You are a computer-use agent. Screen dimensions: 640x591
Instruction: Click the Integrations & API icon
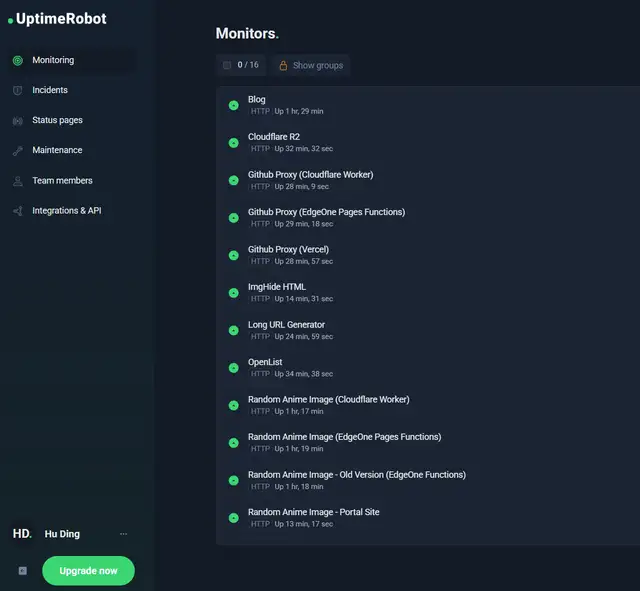pyautogui.click(x=17, y=211)
